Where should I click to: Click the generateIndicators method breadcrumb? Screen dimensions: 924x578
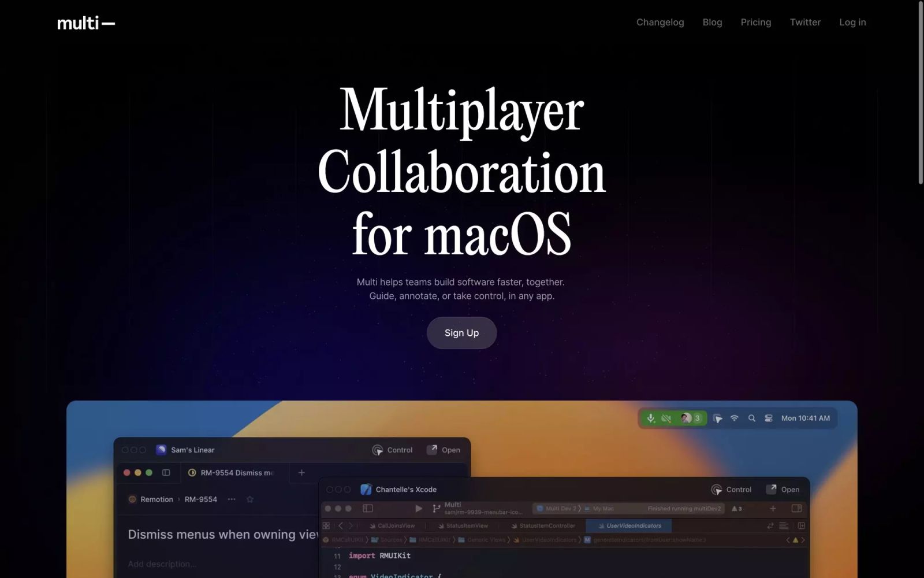(x=645, y=539)
